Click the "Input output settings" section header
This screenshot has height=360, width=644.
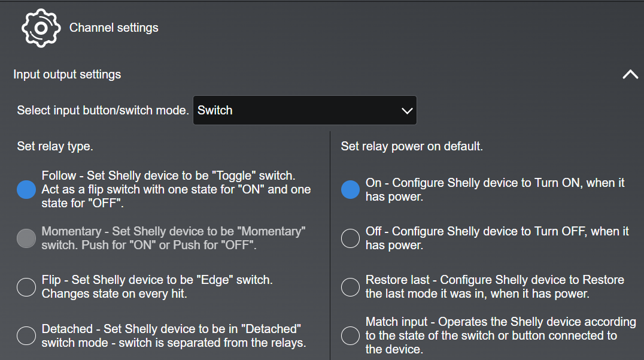pyautogui.click(x=67, y=75)
